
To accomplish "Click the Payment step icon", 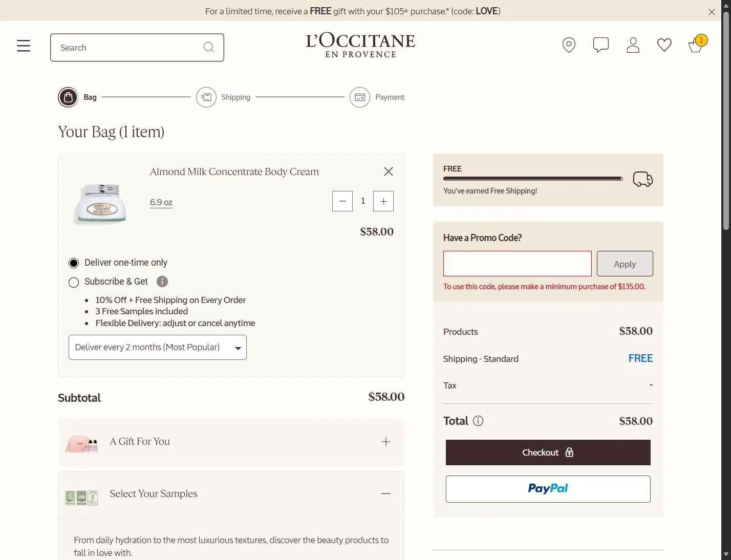I will [360, 97].
